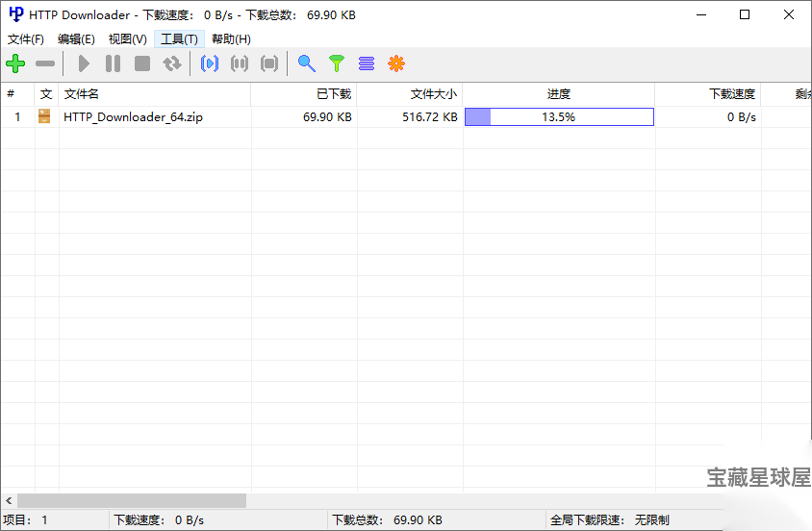Click the HP application logo in title bar
The width and height of the screenshot is (812, 531).
(x=16, y=14)
